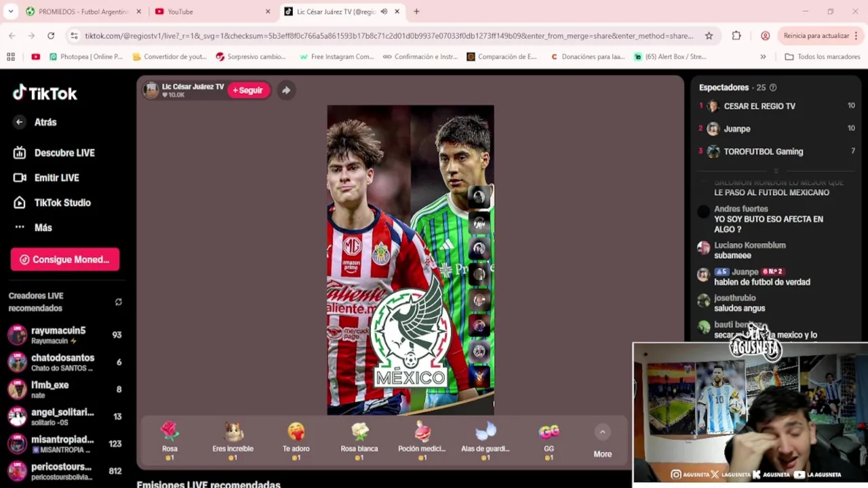Open the browser profile icon

[765, 36]
